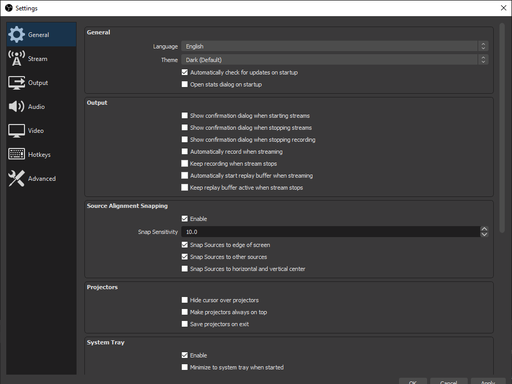Screen dimensions: 512x384
Task: Select the General gear icon in sidebar
Action: click(x=16, y=34)
